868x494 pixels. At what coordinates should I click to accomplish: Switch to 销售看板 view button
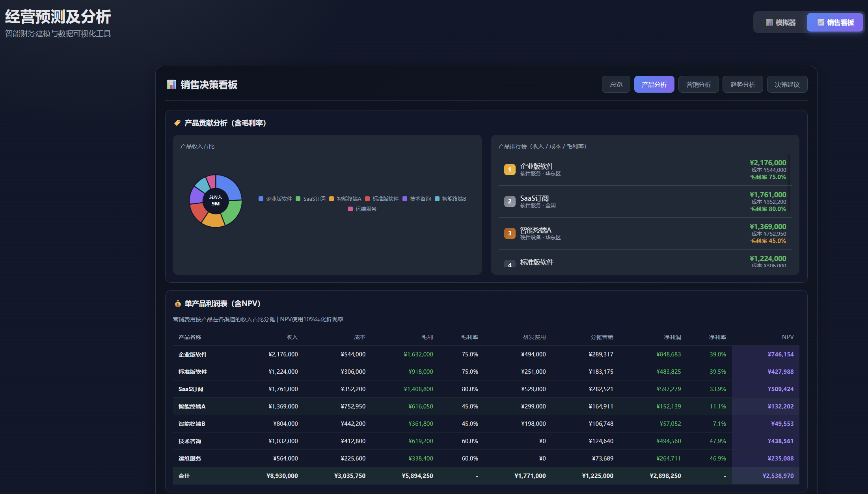point(835,22)
